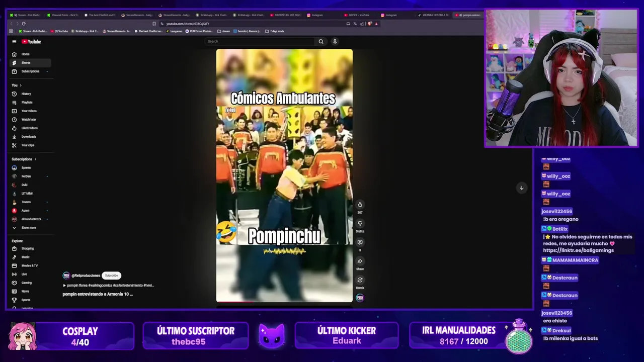
Task: Go back in browser history
Action: tap(11, 24)
